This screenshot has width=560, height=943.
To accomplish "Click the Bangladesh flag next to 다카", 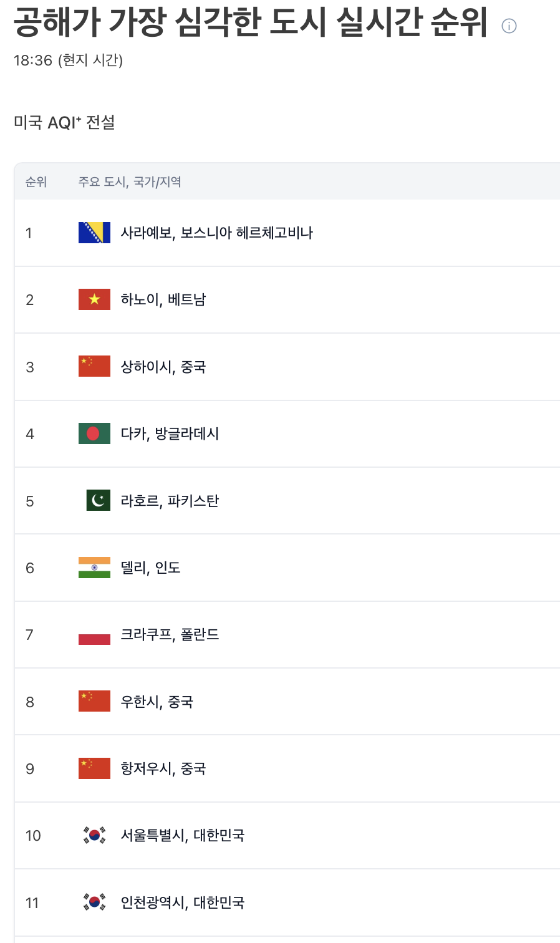I will click(94, 433).
